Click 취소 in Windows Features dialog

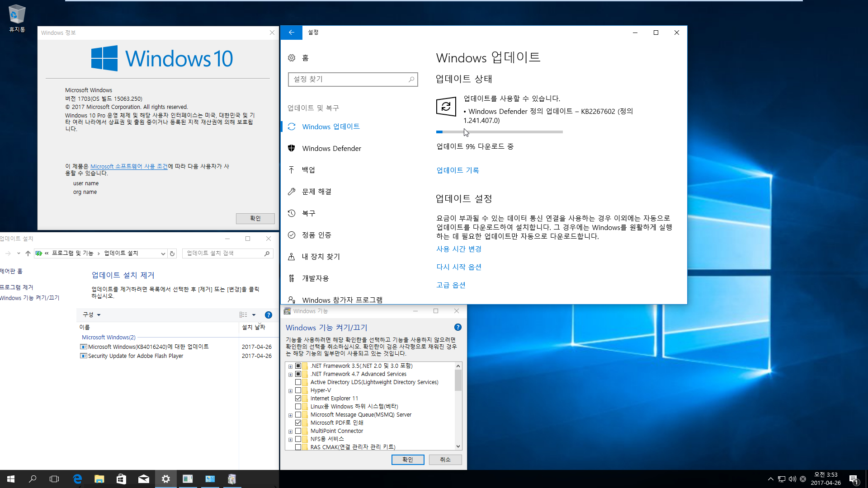click(445, 460)
